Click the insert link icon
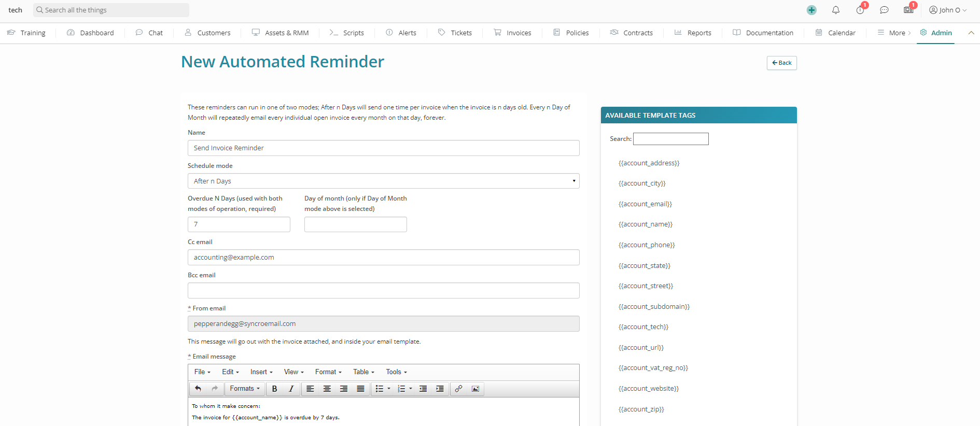Screen dimensions: 980x426 [x=458, y=389]
